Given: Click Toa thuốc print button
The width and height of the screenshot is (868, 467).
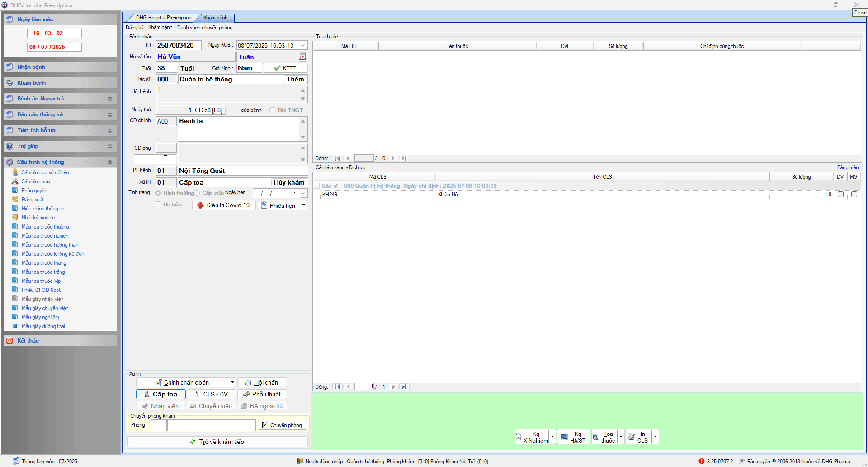Looking at the screenshot, I should pos(605,437).
